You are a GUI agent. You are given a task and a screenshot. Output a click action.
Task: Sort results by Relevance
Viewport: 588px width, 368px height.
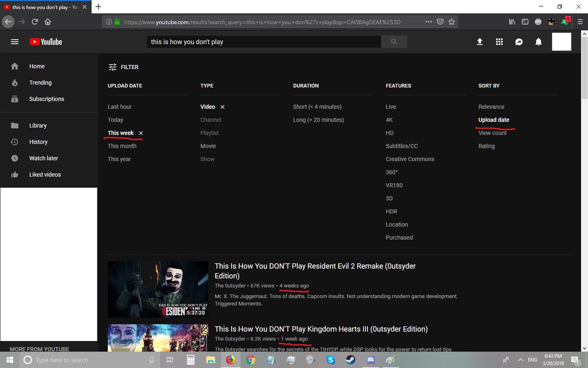491,107
